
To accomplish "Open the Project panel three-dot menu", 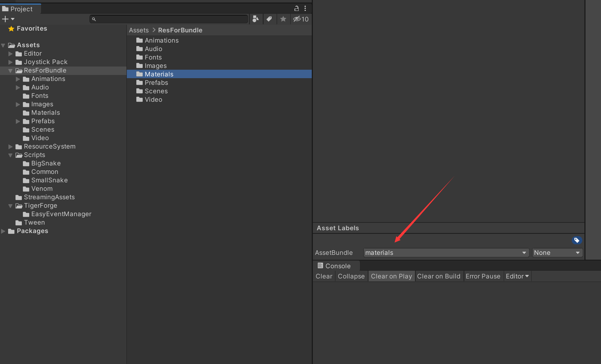I will [305, 8].
